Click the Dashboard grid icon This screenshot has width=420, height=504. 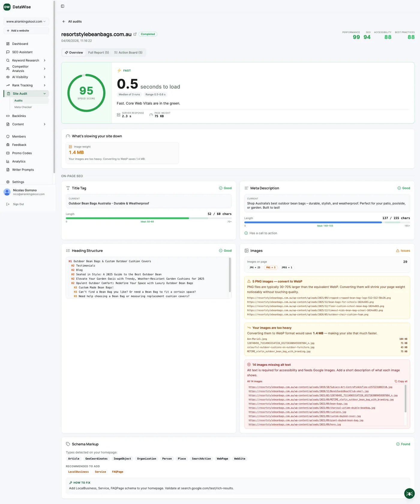click(8, 44)
